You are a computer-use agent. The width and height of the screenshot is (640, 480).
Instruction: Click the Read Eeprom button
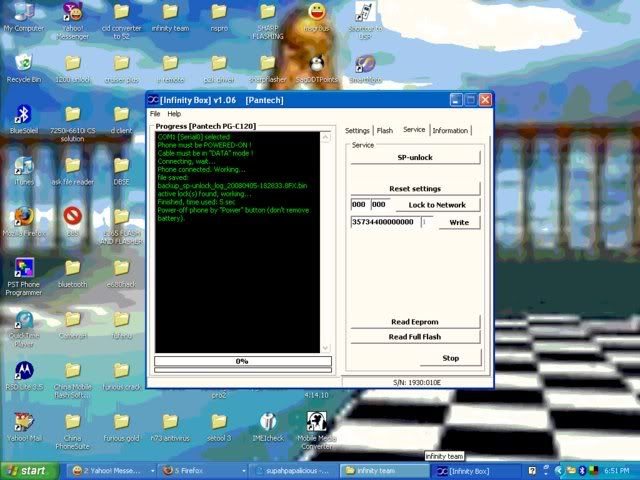coord(415,322)
